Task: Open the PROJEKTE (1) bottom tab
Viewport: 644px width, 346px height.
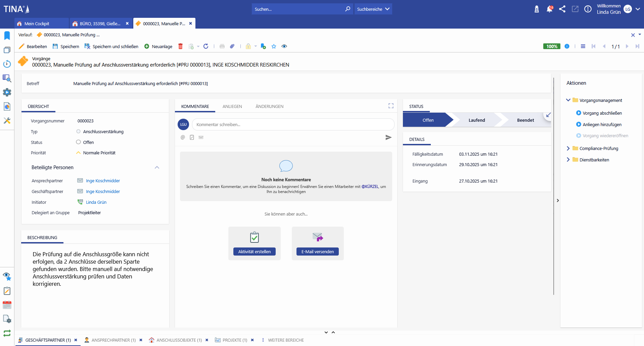Action: click(x=234, y=340)
